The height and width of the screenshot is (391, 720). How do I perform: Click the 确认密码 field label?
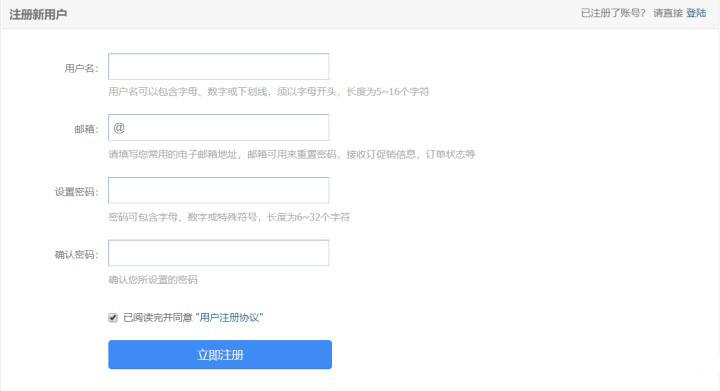coord(77,255)
